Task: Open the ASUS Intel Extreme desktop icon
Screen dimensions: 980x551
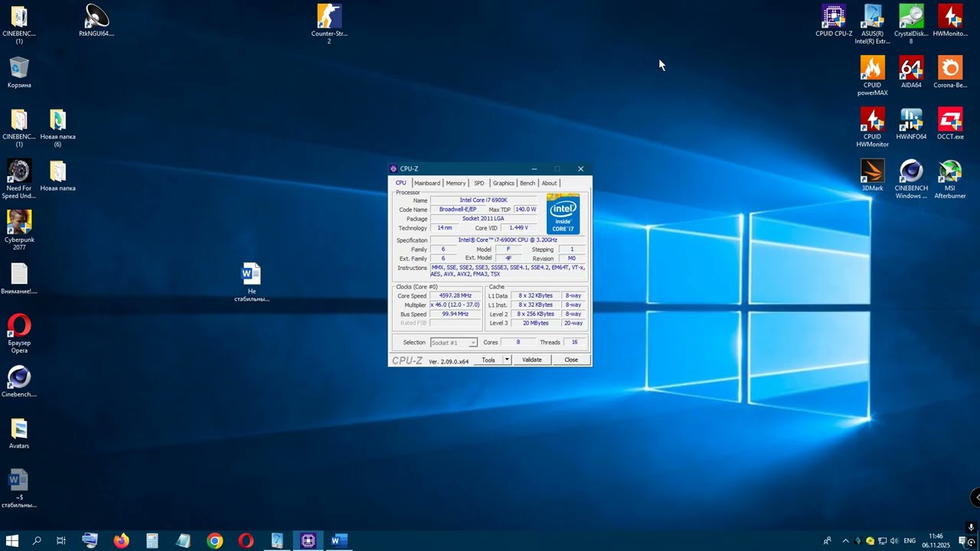Action: pyautogui.click(x=873, y=24)
